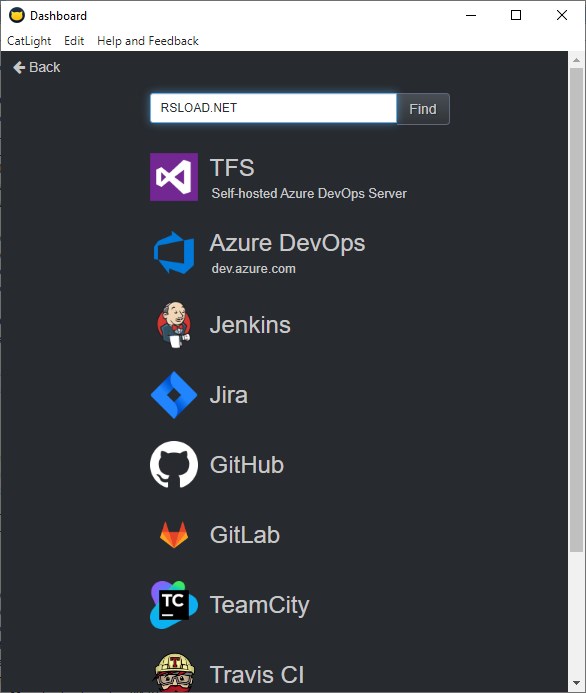The height and width of the screenshot is (693, 586).
Task: Focus the search field containing RSLOAD.NET
Action: click(x=273, y=108)
